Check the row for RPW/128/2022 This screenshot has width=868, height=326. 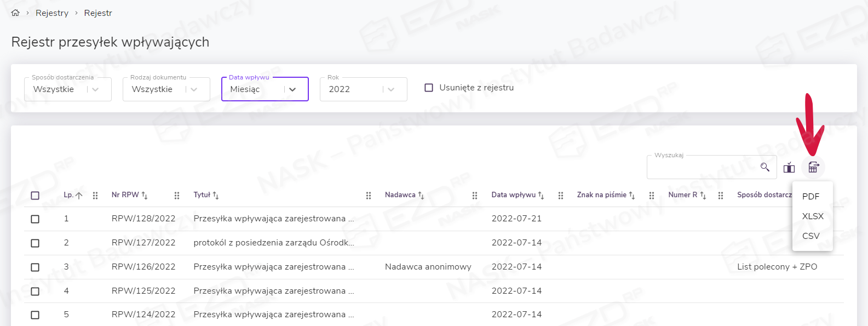pyautogui.click(x=35, y=219)
